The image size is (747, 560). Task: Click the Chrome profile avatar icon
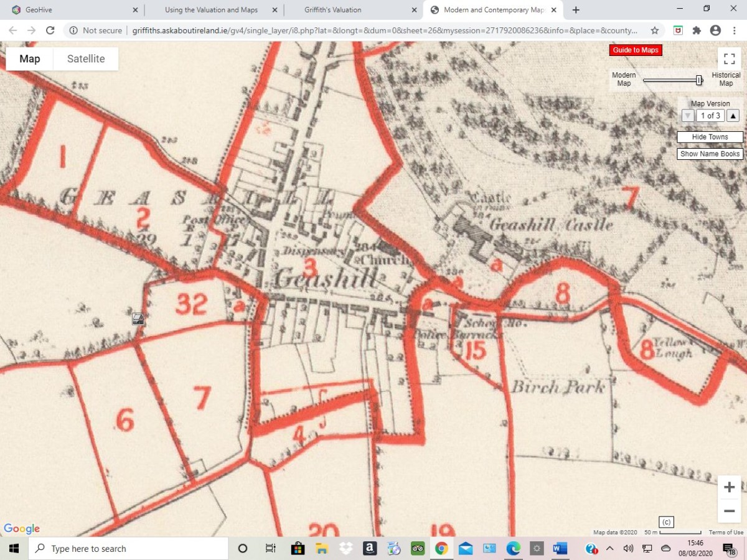point(715,29)
